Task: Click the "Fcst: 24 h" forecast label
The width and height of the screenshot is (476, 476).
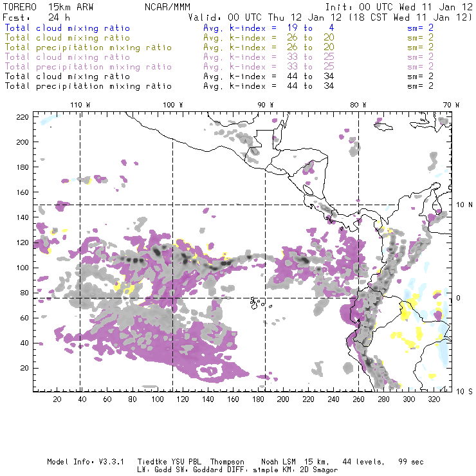Action: pyautogui.click(x=36, y=17)
